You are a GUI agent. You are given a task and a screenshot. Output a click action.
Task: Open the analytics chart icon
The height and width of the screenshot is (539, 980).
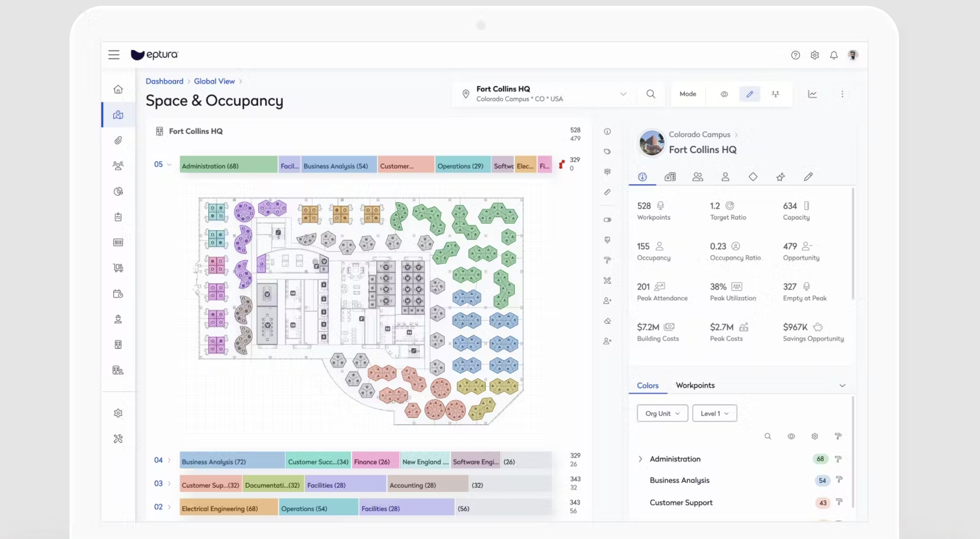click(812, 94)
